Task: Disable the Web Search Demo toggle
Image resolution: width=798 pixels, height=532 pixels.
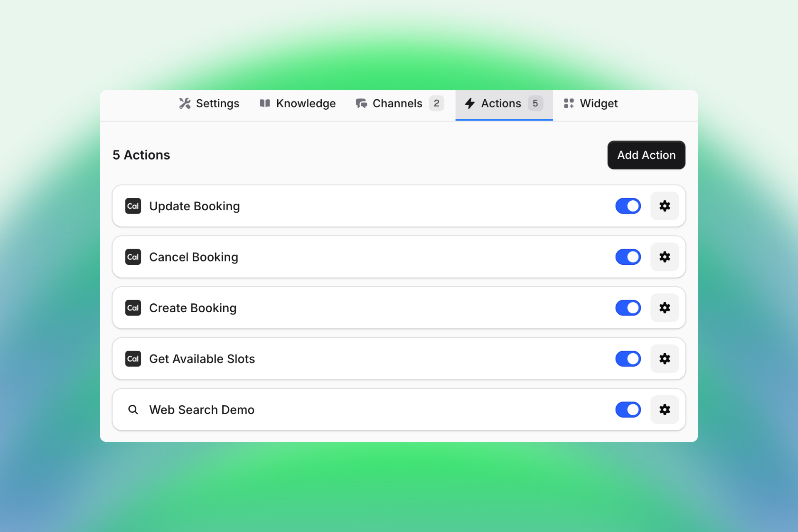Action: point(628,410)
